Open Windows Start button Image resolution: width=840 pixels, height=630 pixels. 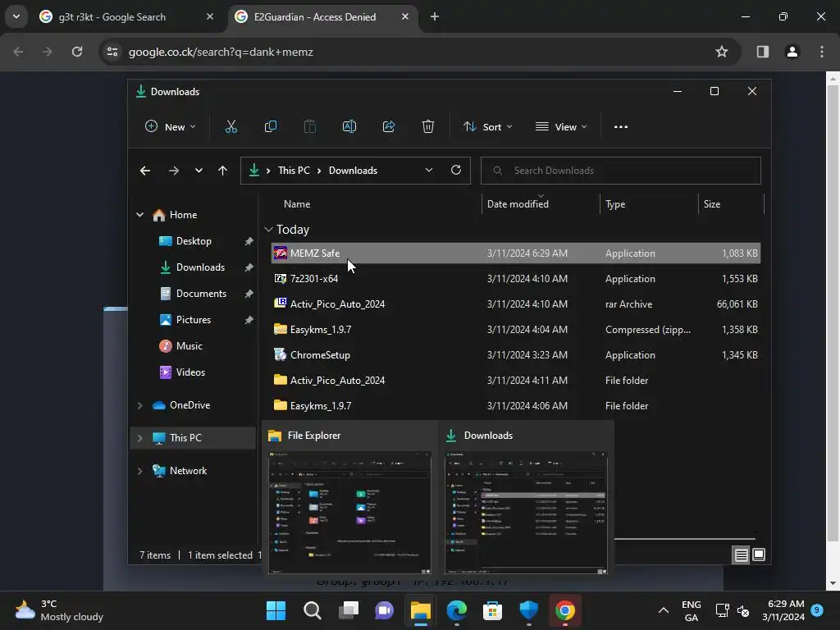click(x=276, y=610)
